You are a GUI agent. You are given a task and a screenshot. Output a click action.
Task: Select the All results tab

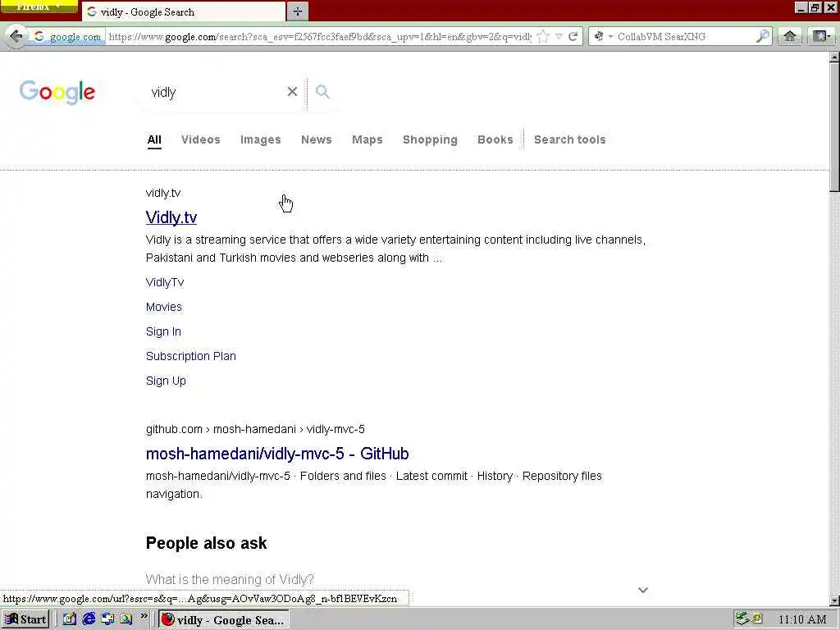(x=154, y=139)
